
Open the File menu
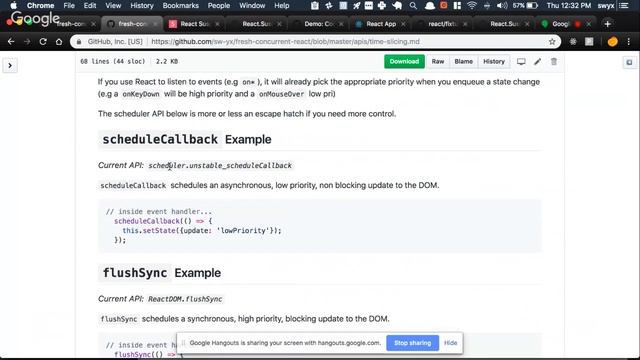tap(69, 6)
